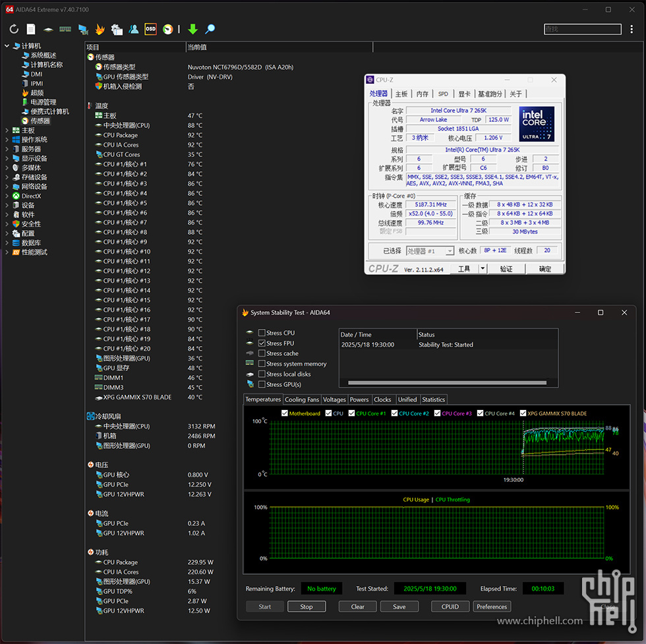Open the gear-and-checklist preferences icon
The width and height of the screenshot is (646, 644).
[117, 29]
